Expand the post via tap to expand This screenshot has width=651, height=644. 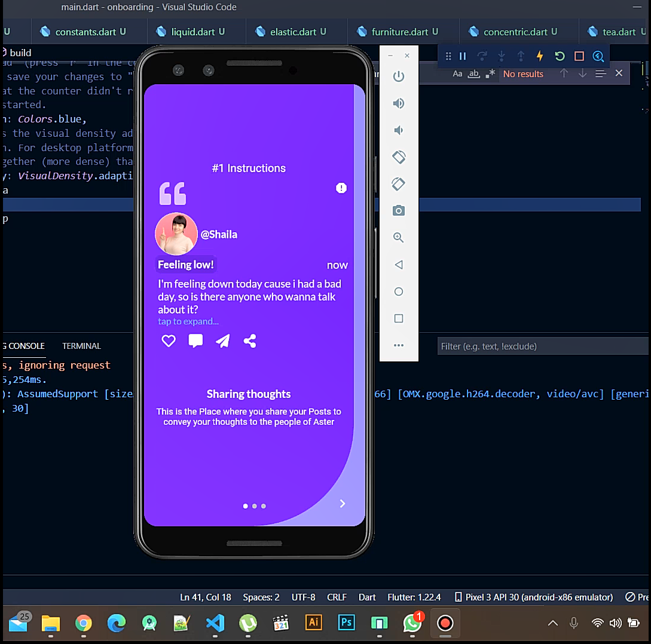pos(188,321)
